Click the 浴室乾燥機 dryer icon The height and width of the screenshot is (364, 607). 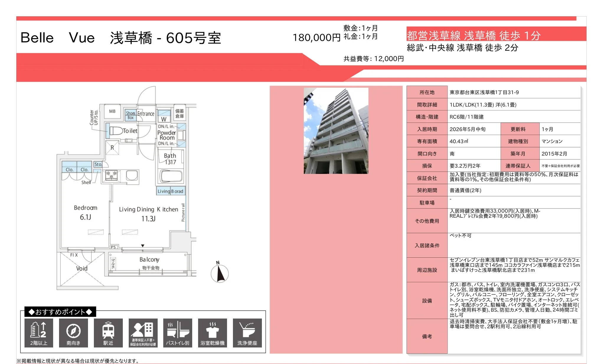212,332
